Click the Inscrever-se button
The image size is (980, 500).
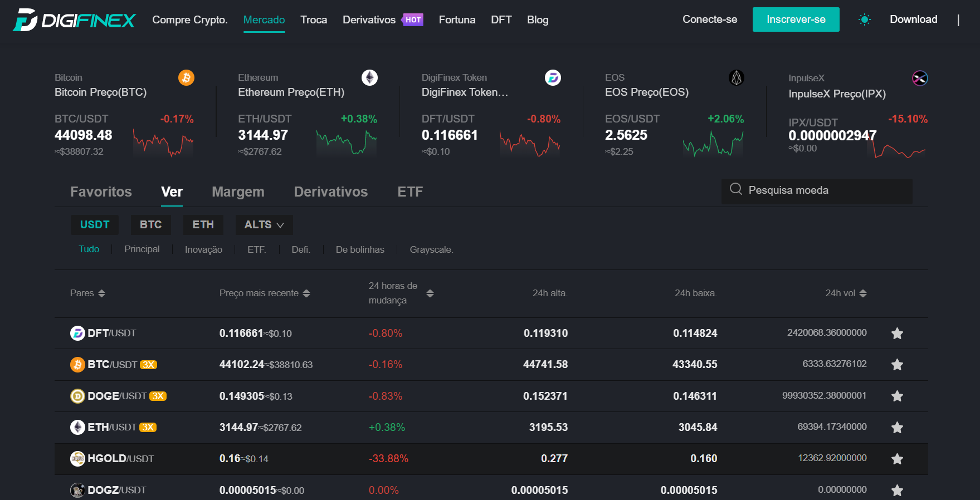pyautogui.click(x=796, y=19)
